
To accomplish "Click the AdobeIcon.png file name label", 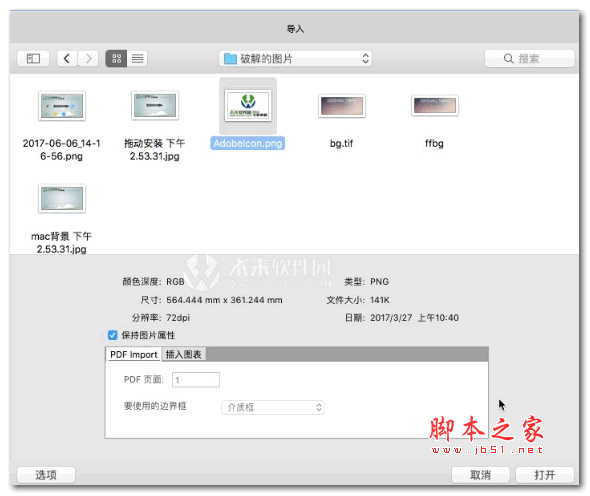I will click(248, 143).
